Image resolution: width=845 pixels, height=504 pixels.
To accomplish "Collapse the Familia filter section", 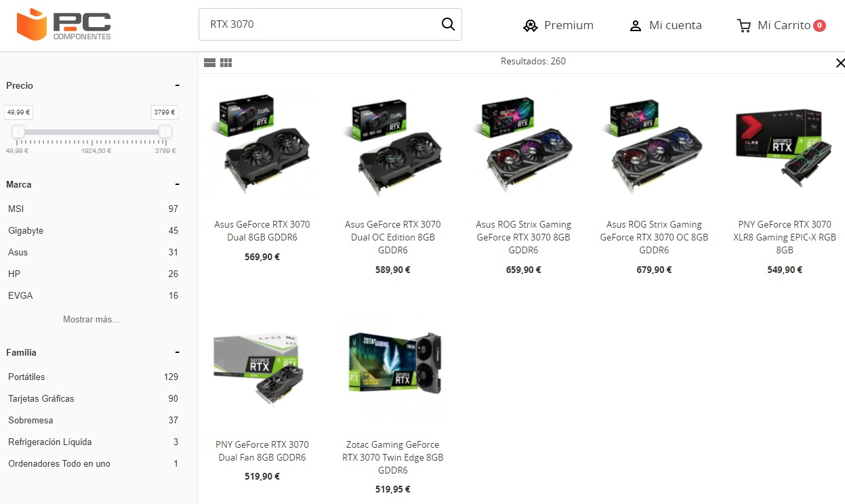I will [x=177, y=352].
